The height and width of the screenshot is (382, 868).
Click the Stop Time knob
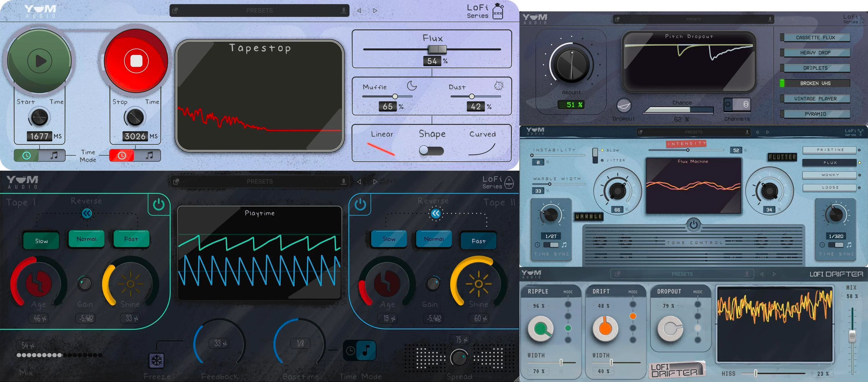coord(135,117)
